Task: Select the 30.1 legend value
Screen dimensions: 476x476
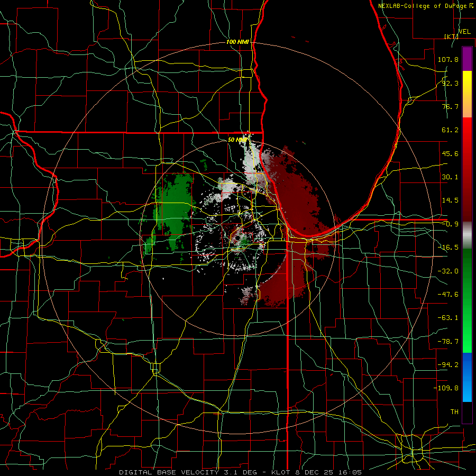Action: tap(450, 177)
